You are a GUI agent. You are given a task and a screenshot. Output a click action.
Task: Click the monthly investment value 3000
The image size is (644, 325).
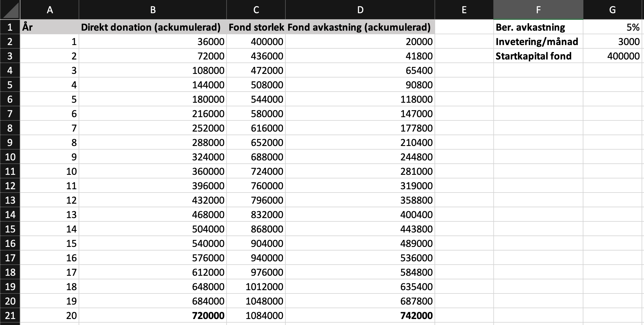pos(612,42)
